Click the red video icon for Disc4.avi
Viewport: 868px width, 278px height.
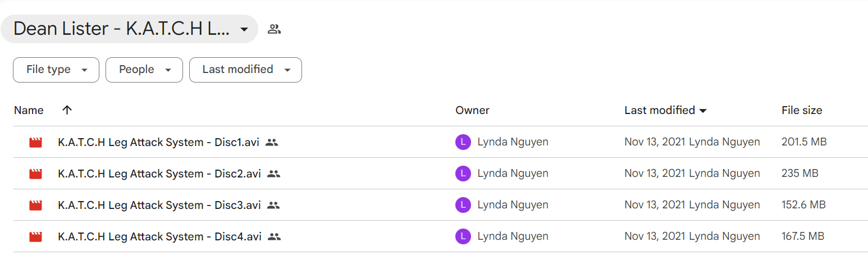pyautogui.click(x=36, y=237)
